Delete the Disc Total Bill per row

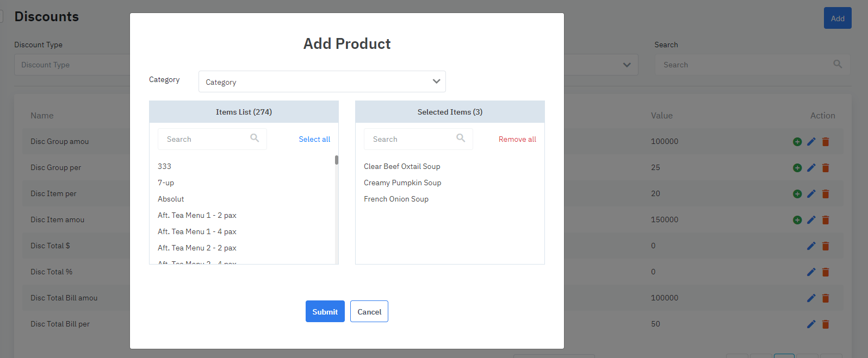(826, 324)
